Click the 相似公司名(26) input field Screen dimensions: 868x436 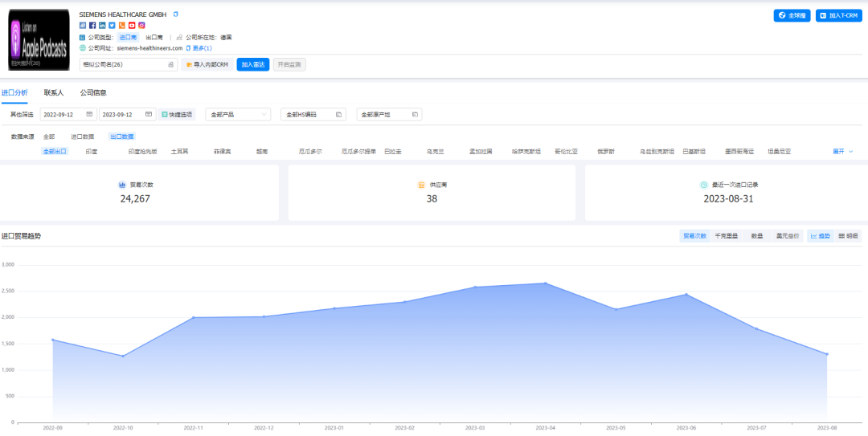[x=129, y=65]
